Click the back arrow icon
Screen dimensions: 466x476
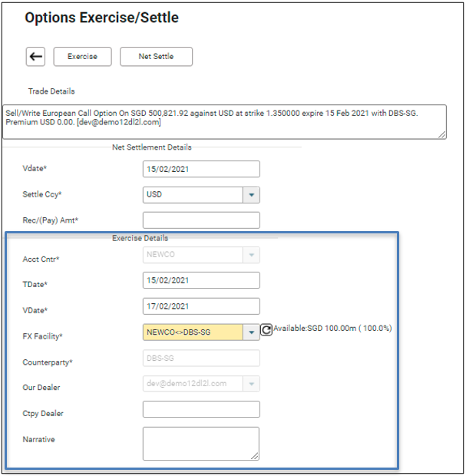[x=35, y=57]
